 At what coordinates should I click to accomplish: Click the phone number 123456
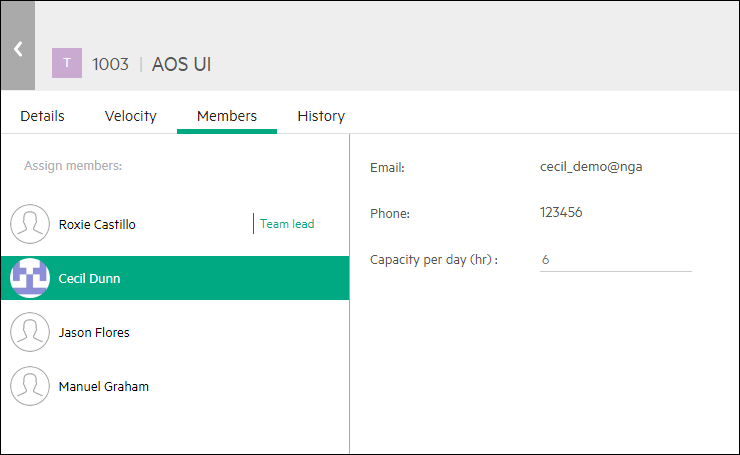tap(561, 213)
